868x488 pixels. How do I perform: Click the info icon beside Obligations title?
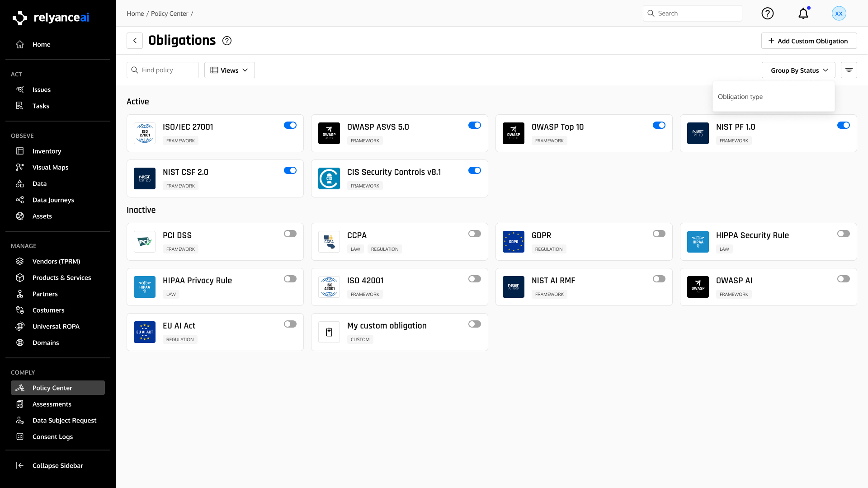(x=227, y=41)
